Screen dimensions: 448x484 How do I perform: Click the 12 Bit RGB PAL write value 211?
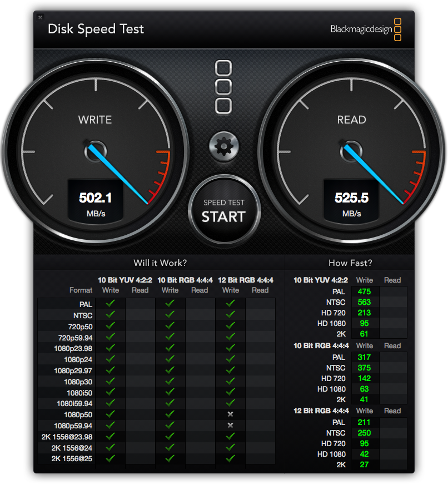[364, 423]
